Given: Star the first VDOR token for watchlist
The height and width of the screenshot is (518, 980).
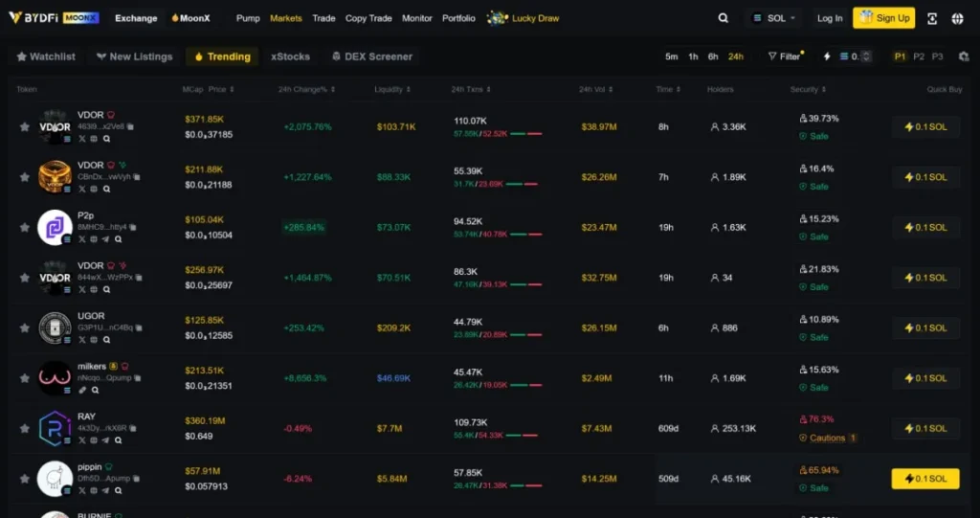Looking at the screenshot, I should pyautogui.click(x=24, y=126).
